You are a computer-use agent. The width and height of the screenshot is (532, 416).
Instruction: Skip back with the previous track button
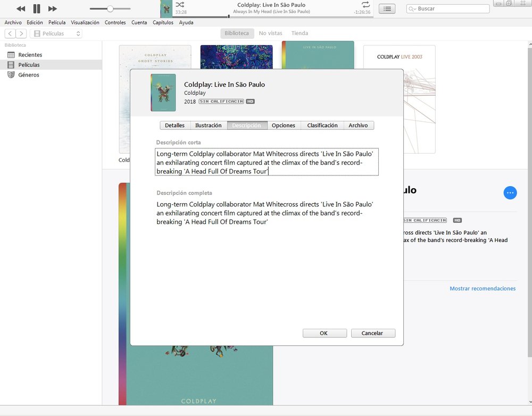point(21,9)
